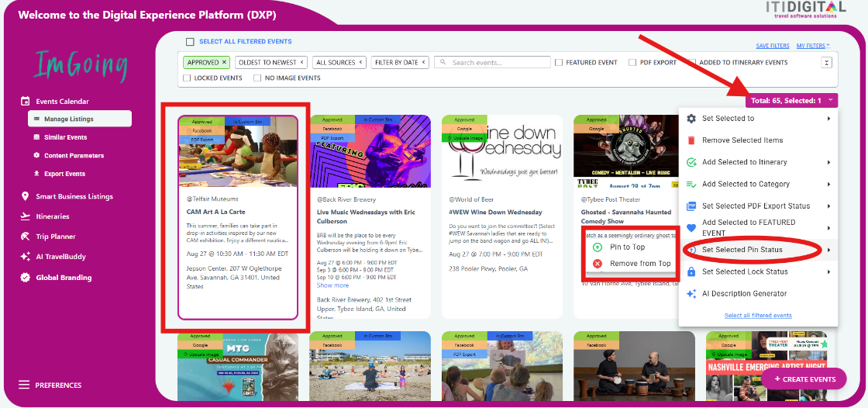Click the Ghosted Savannahs Haunted Comedy Show title
The width and height of the screenshot is (868, 408).
[626, 216]
